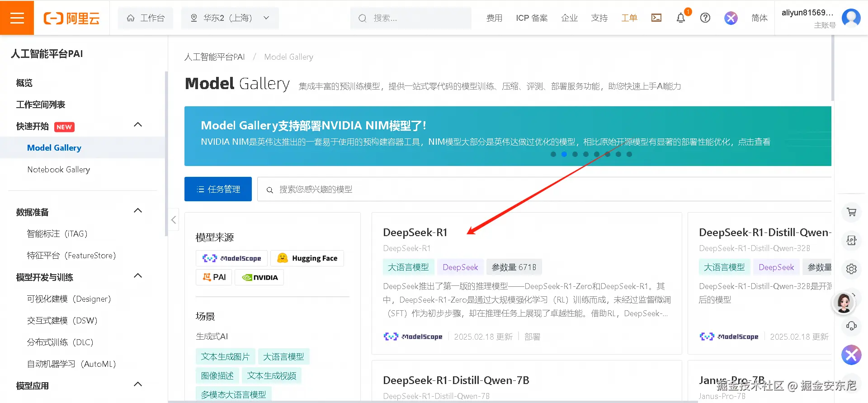Click 部署 on the DeepSeek-R1 card

click(x=532, y=337)
